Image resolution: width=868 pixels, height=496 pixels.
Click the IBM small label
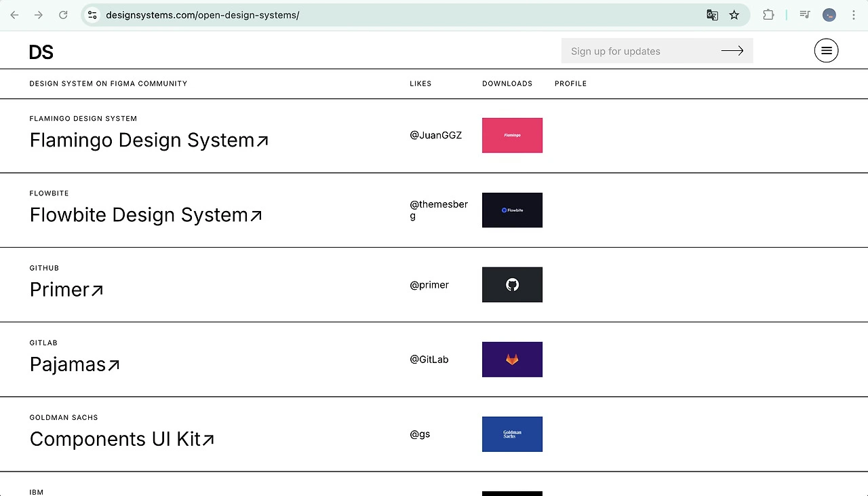[x=37, y=492]
